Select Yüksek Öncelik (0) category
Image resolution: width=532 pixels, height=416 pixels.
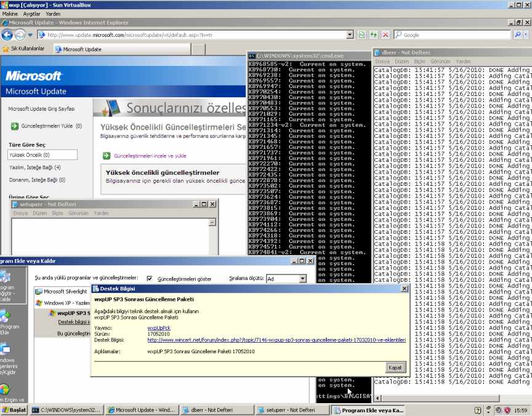pos(42,155)
